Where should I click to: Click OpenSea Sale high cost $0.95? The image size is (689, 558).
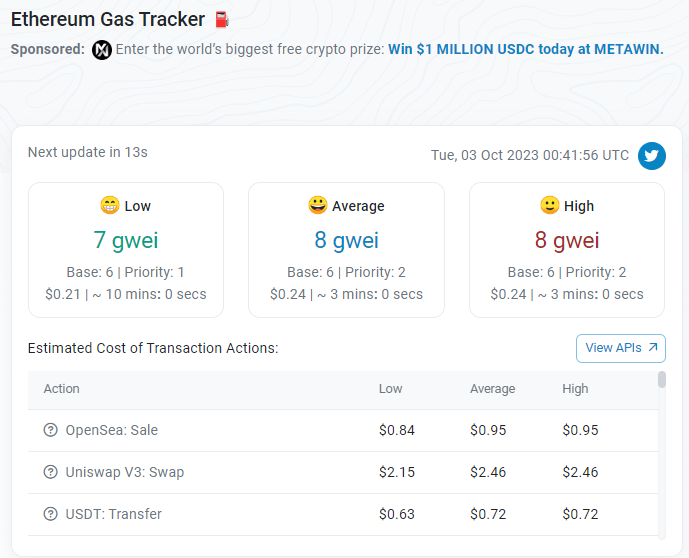(x=580, y=430)
